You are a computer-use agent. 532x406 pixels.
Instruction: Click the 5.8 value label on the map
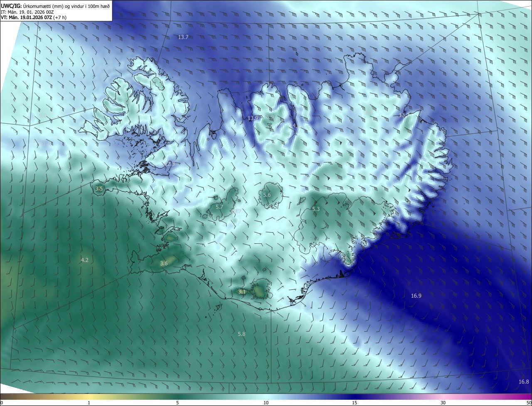tap(241, 334)
